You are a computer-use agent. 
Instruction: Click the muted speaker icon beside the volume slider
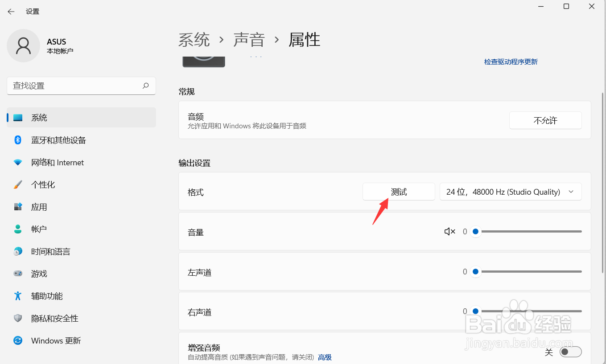click(x=449, y=232)
